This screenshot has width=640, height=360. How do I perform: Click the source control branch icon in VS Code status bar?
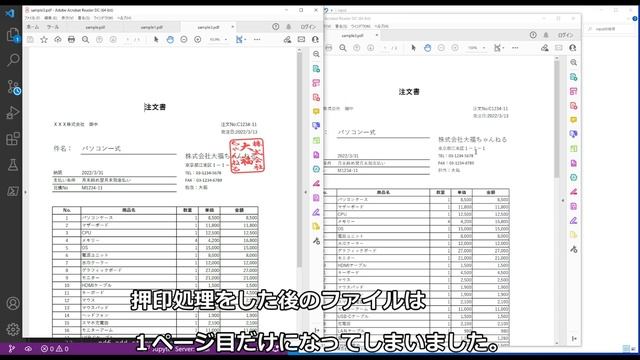(12, 349)
